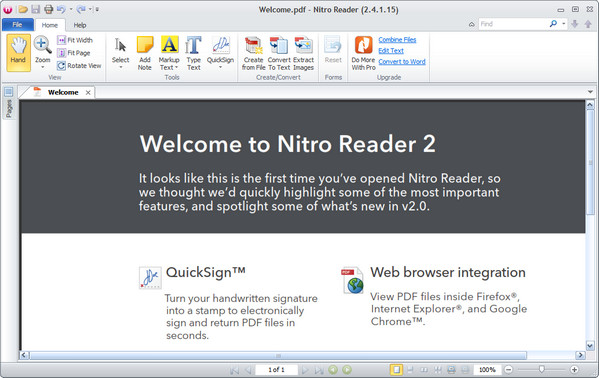Go to the first page
This screenshot has height=378, width=599.
coord(235,370)
